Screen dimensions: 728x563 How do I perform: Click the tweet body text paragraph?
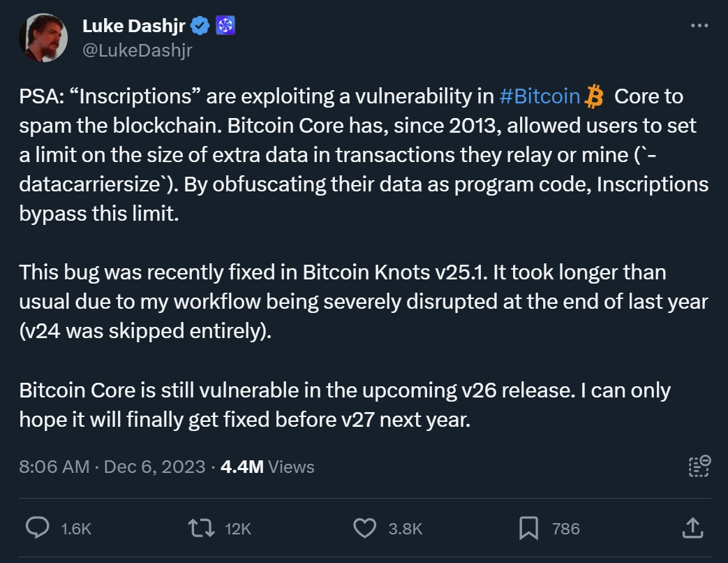click(349, 156)
